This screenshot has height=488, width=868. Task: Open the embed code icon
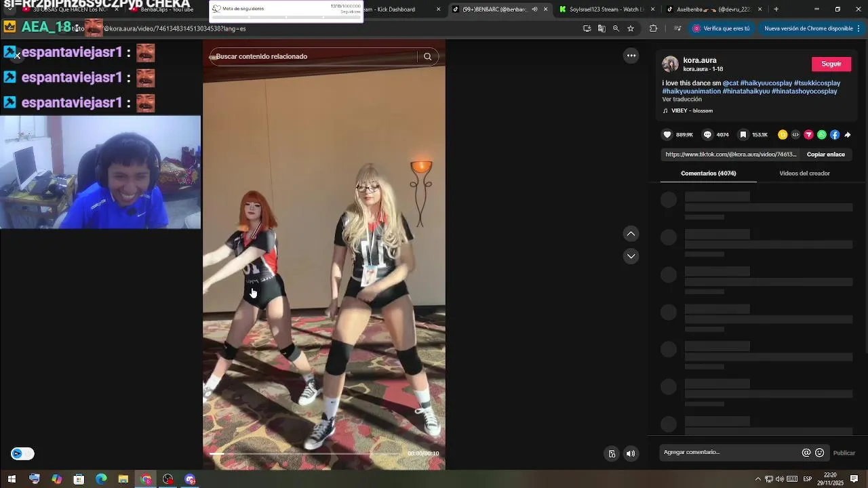click(795, 135)
